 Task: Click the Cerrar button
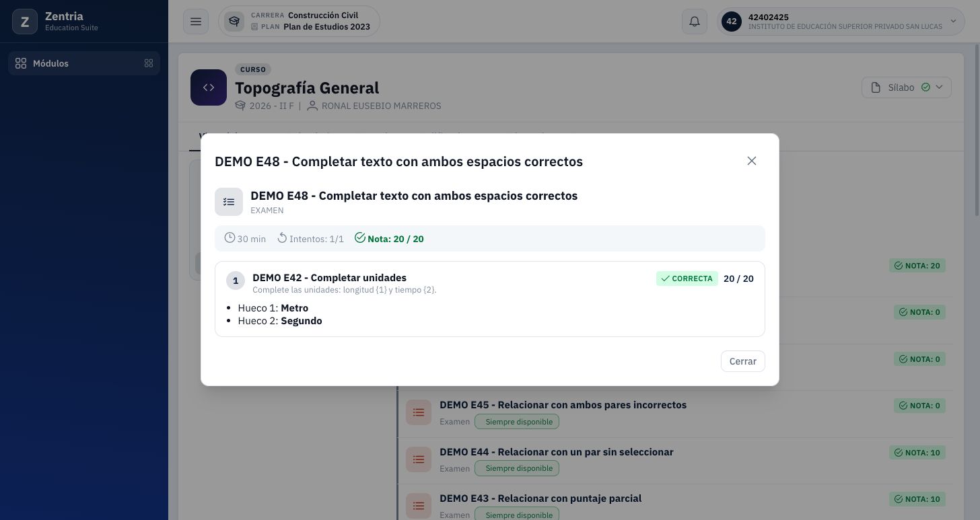click(x=742, y=361)
